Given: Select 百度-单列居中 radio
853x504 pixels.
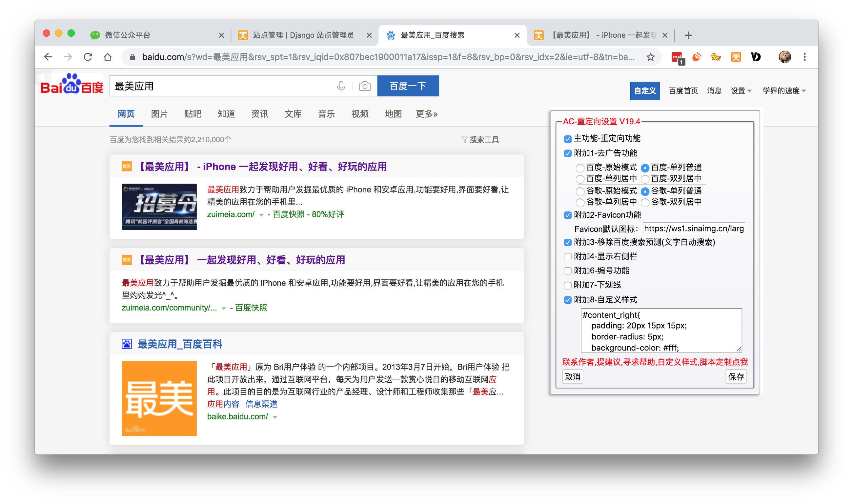Looking at the screenshot, I should pyautogui.click(x=580, y=179).
